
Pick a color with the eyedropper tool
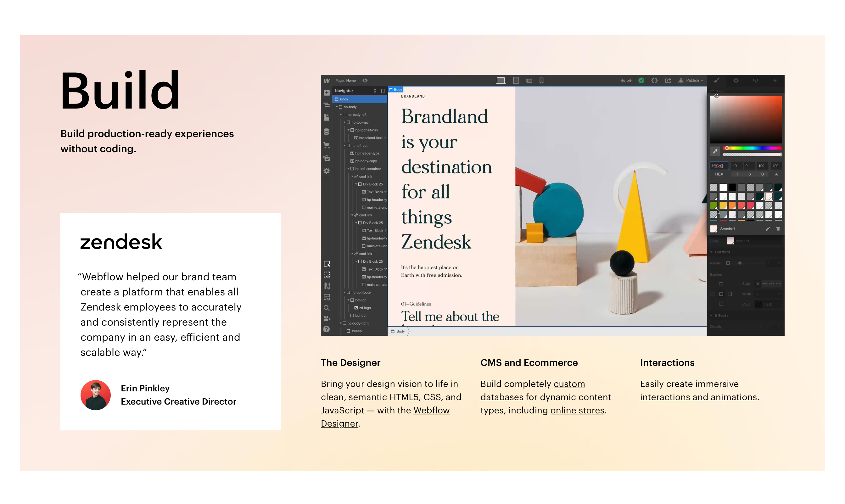click(x=715, y=151)
